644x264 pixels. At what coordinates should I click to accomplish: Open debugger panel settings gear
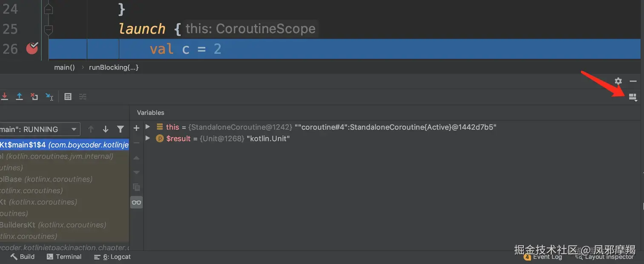pyautogui.click(x=618, y=81)
